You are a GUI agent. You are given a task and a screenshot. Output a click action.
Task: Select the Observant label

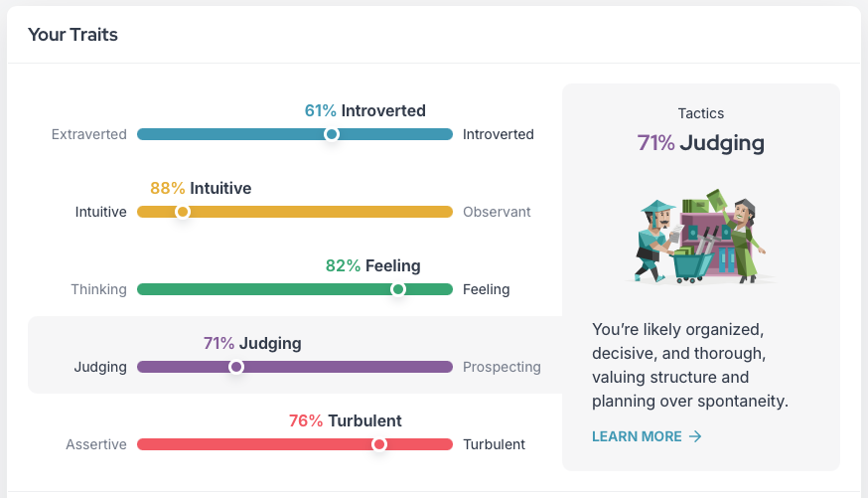point(497,212)
